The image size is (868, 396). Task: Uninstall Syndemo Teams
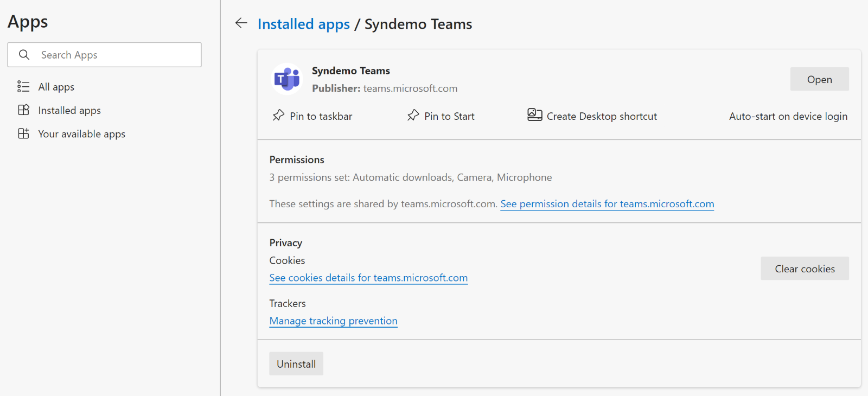point(296,364)
